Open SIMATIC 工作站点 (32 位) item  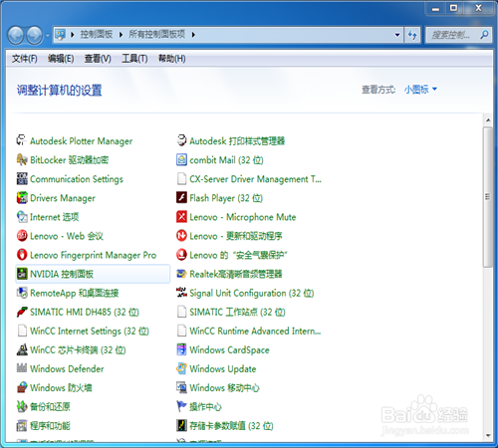(231, 312)
